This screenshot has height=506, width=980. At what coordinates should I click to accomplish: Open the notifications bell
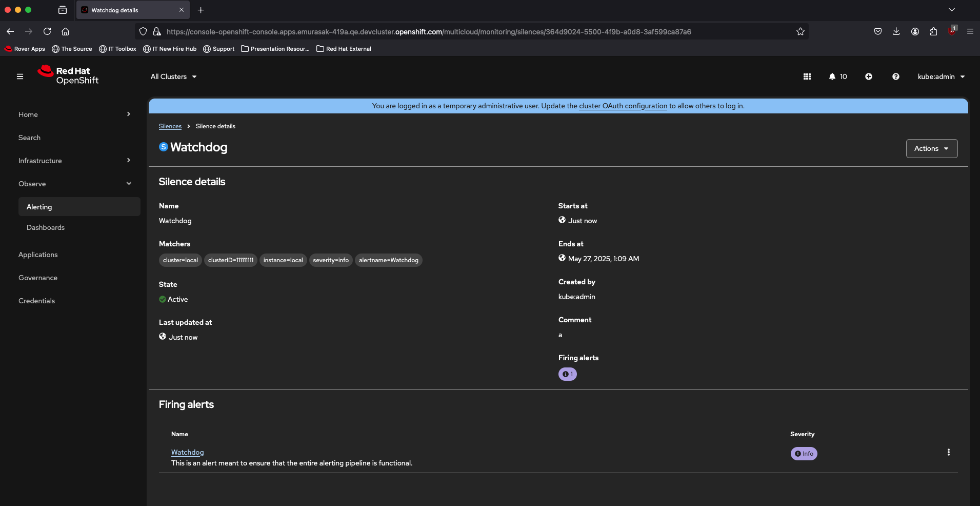point(838,76)
